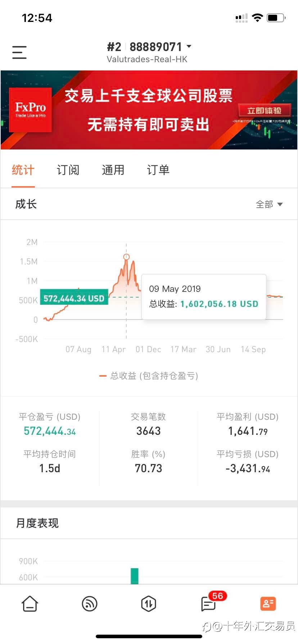Screen dimensions: 298x644
Task: Click the Valutrades-Real-HK server name
Action: pos(147,59)
